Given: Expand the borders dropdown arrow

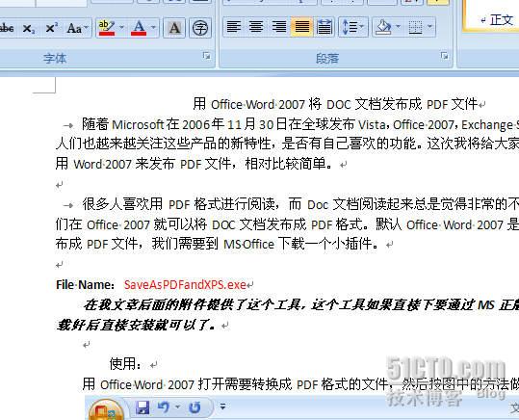Looking at the screenshot, I should [x=430, y=27].
